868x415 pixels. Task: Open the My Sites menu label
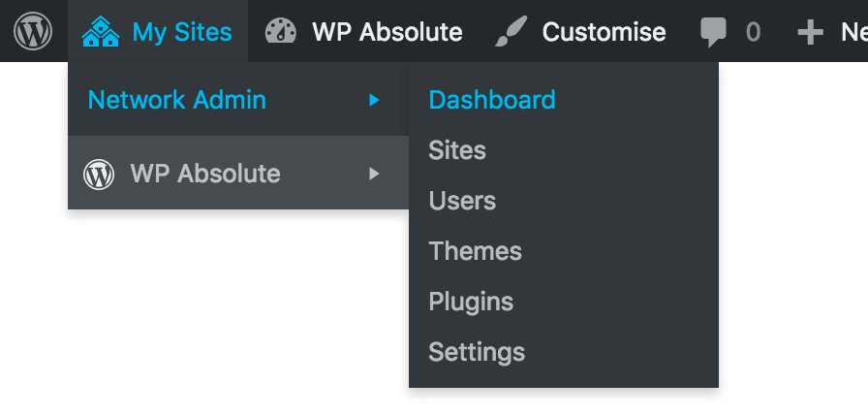(x=182, y=32)
